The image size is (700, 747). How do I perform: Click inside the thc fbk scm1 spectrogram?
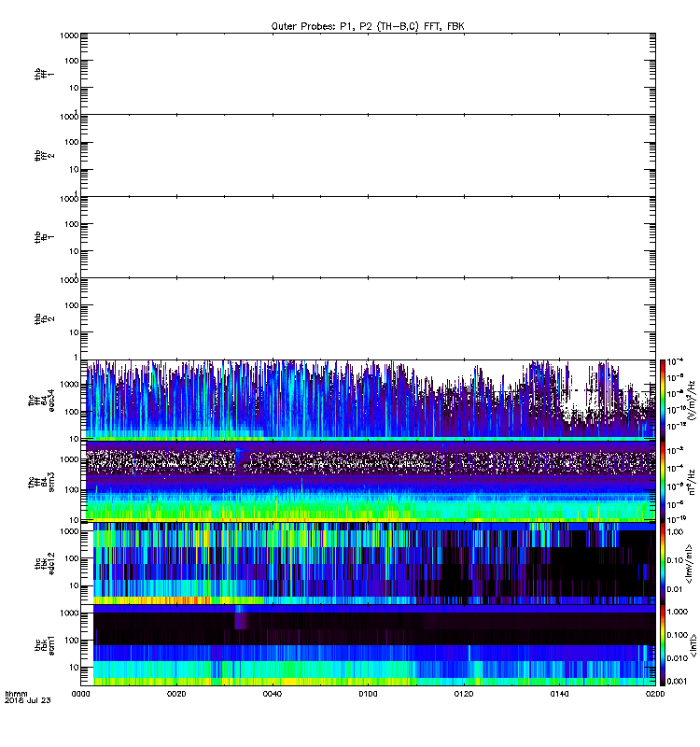coord(368,645)
